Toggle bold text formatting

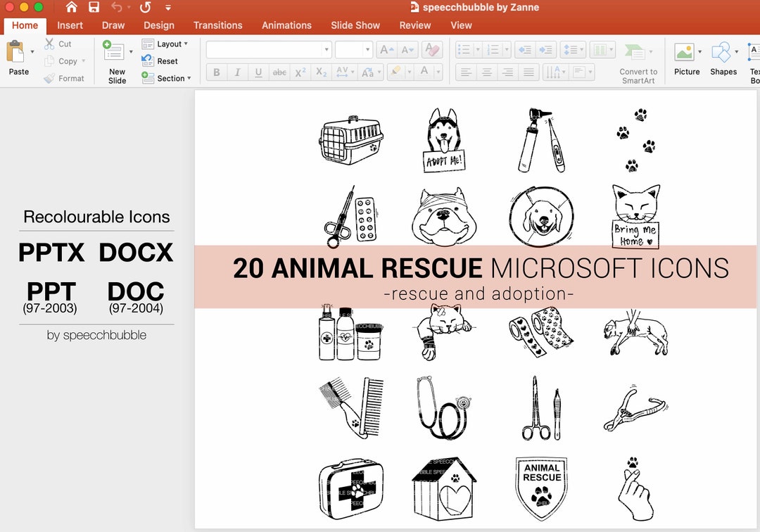pos(216,72)
